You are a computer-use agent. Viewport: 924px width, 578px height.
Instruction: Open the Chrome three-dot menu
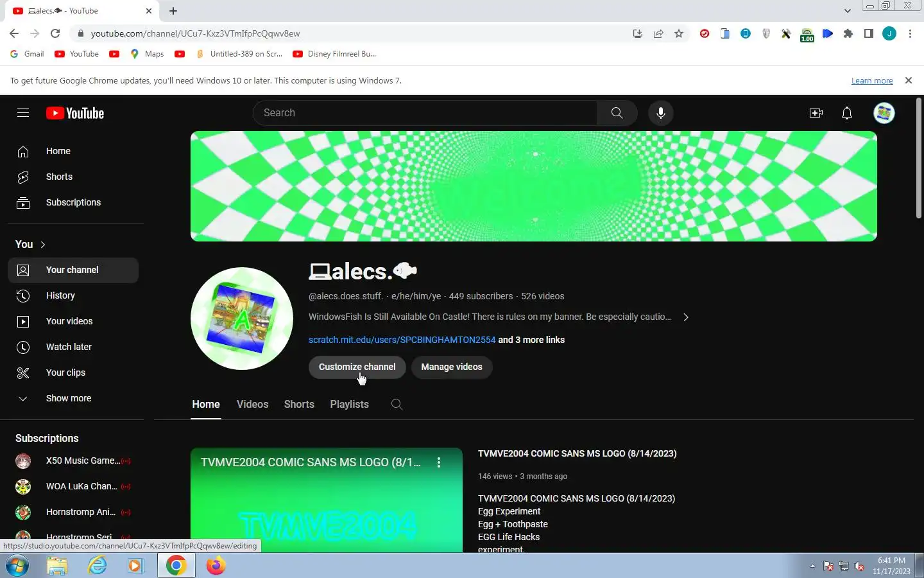pyautogui.click(x=910, y=33)
